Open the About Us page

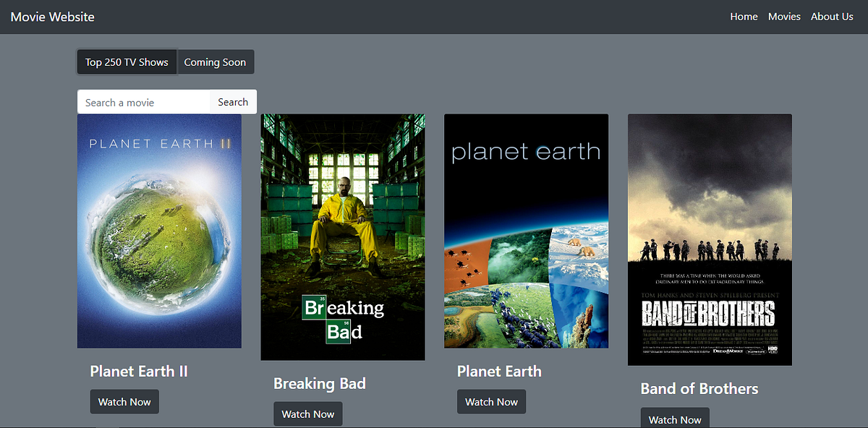click(832, 16)
